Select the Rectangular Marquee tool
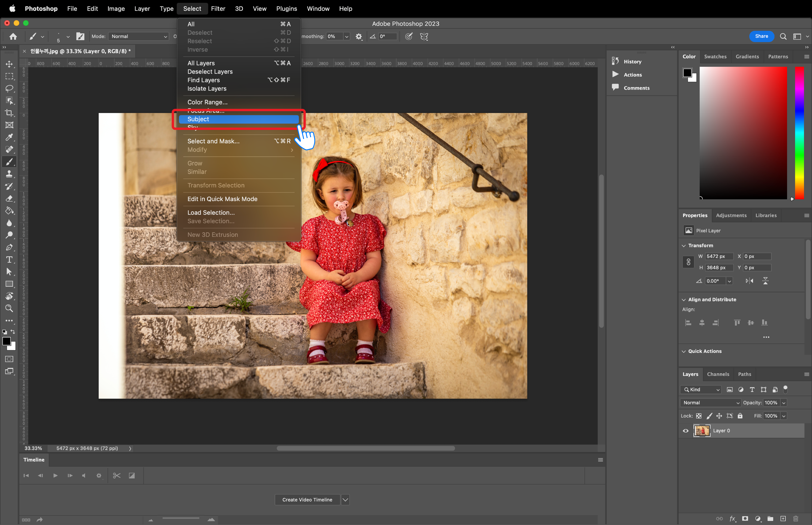The image size is (812, 525). 9,76
